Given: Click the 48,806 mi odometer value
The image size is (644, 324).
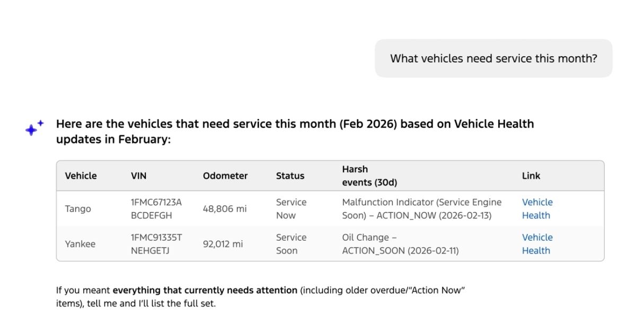Looking at the screenshot, I should [x=224, y=209].
